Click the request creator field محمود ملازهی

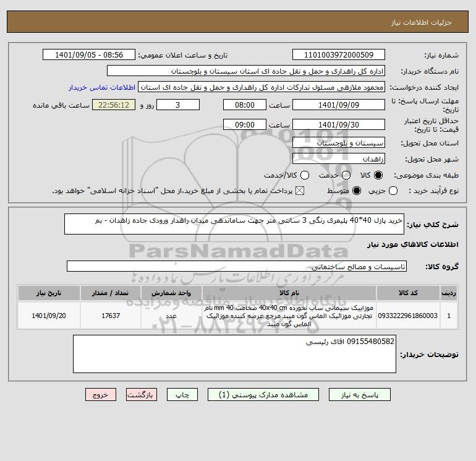(x=261, y=87)
